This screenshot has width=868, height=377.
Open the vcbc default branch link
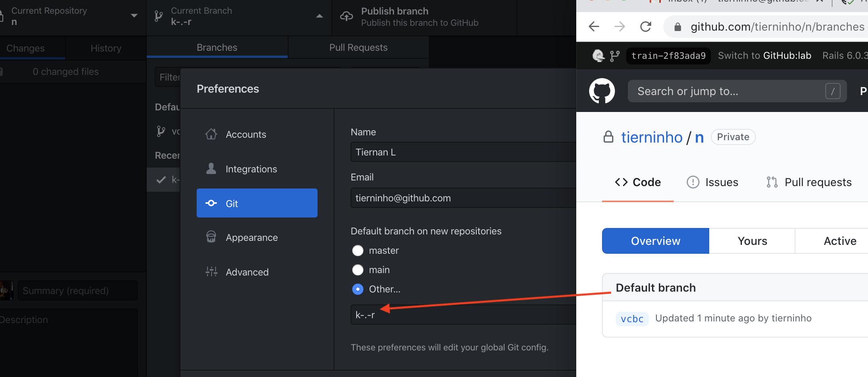point(632,319)
